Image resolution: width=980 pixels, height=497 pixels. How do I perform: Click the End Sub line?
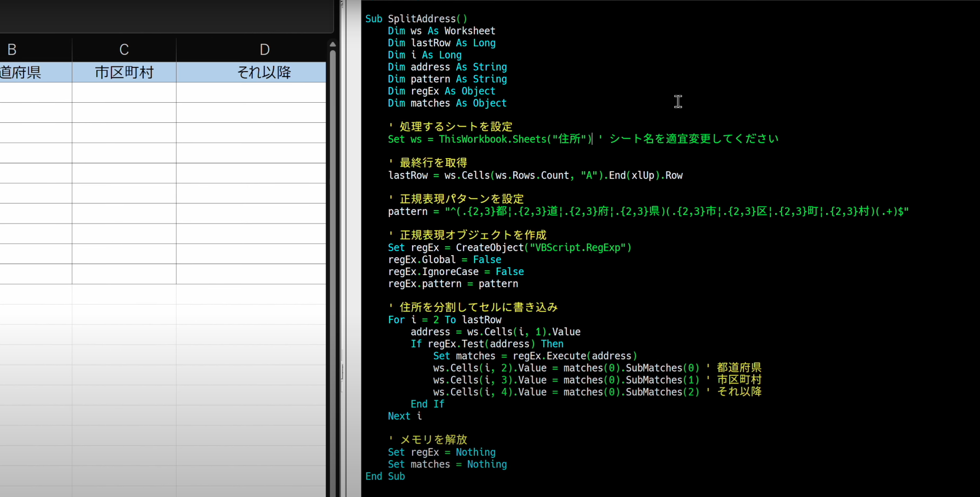[x=385, y=476]
